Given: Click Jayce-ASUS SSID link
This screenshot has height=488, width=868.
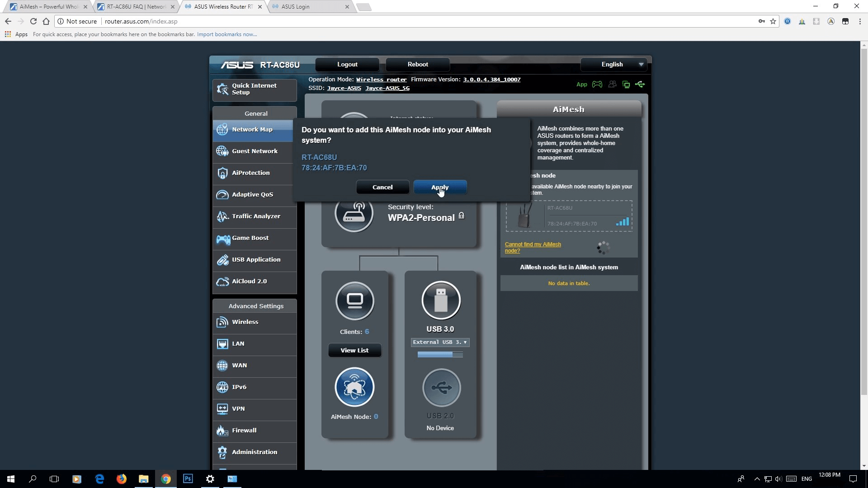Looking at the screenshot, I should click(344, 88).
